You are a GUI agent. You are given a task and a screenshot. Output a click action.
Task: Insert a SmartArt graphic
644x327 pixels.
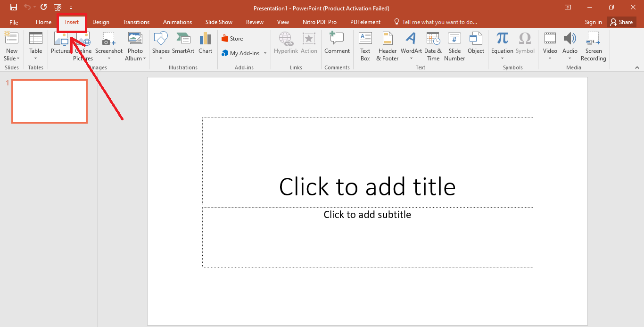183,46
